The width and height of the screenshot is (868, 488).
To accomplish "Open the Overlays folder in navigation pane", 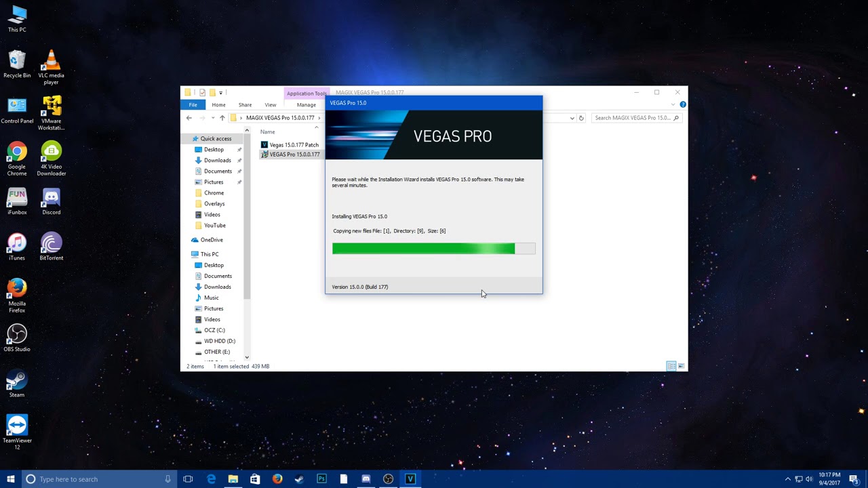I will pyautogui.click(x=214, y=203).
